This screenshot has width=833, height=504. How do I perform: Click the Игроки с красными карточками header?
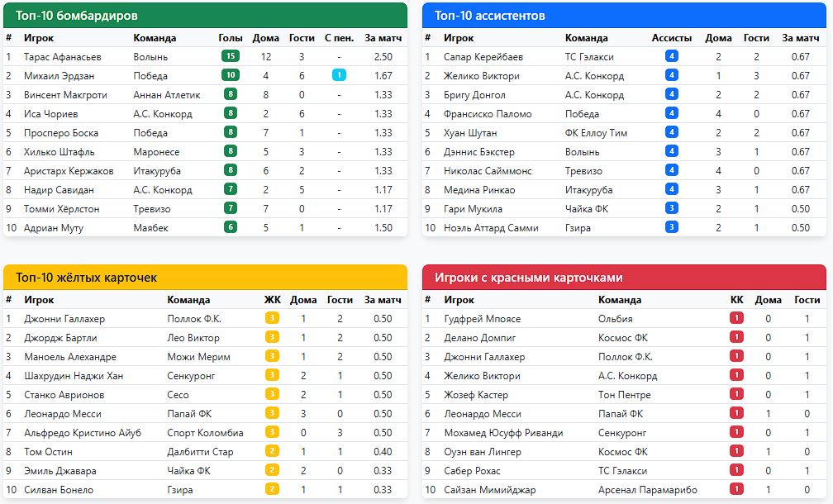point(624,278)
